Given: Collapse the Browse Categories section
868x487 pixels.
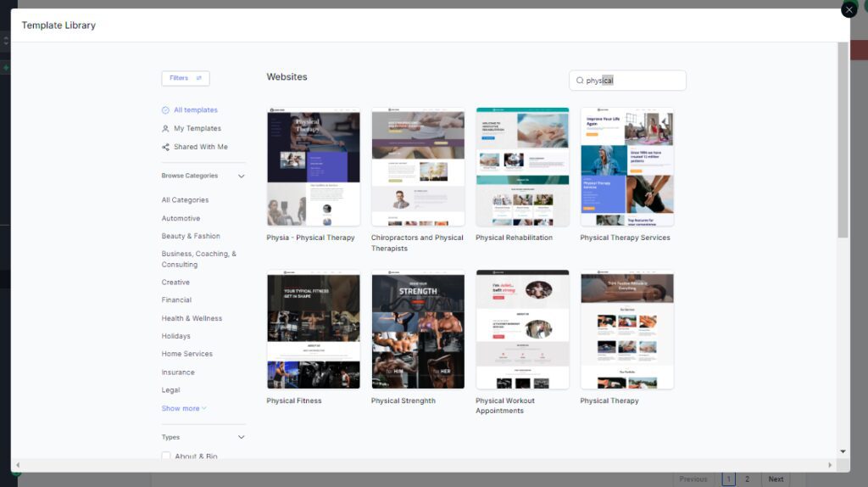Looking at the screenshot, I should [x=241, y=176].
